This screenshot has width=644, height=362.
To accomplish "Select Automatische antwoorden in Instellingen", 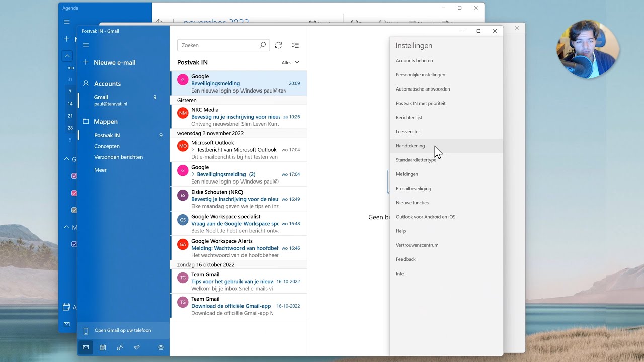I will click(446, 89).
